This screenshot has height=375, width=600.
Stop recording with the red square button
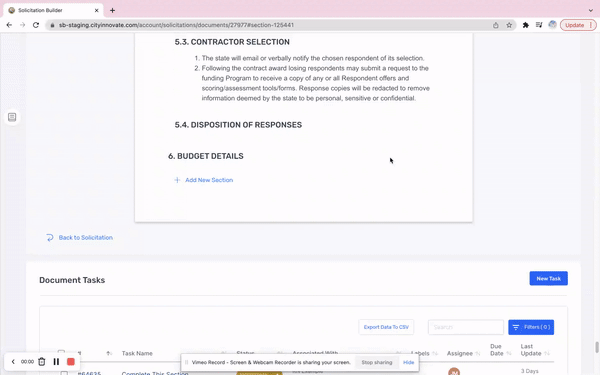click(x=71, y=362)
